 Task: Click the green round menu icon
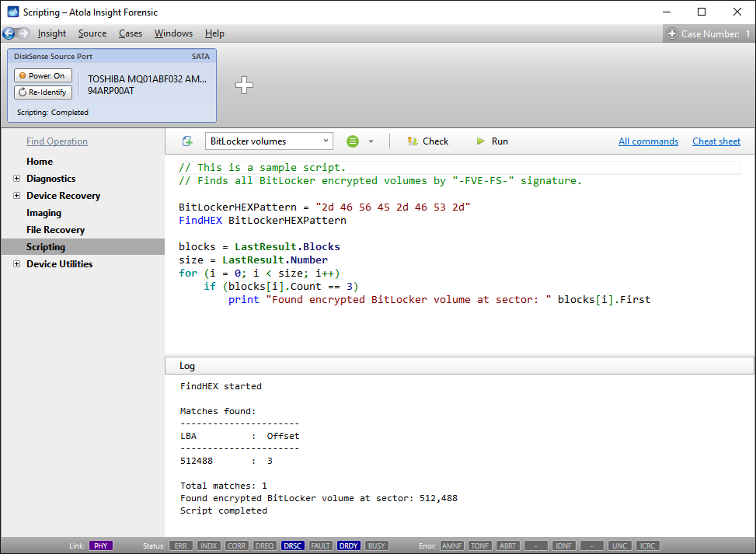353,141
